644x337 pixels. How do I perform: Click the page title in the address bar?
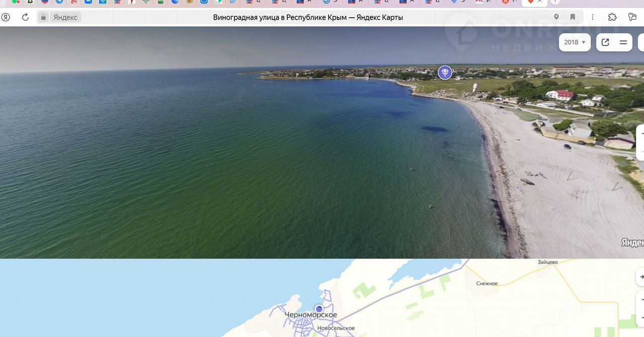click(308, 17)
